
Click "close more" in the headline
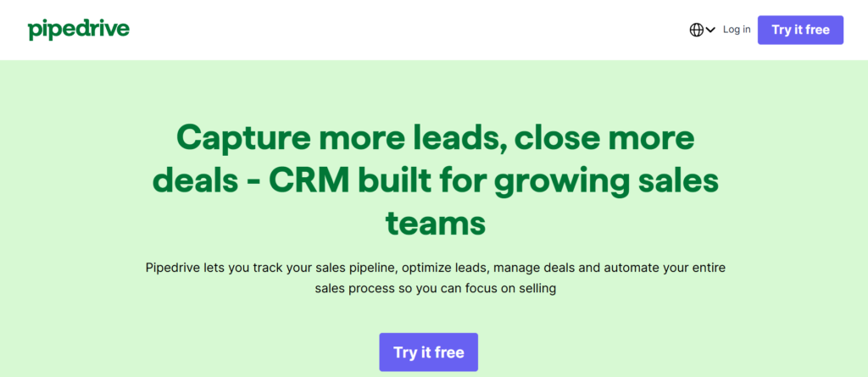click(x=604, y=137)
